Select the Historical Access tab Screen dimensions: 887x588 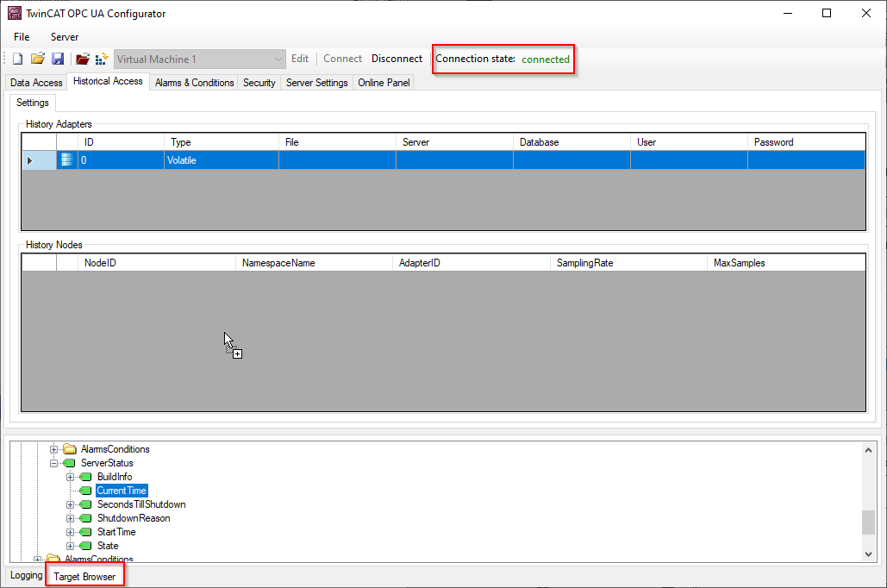108,82
